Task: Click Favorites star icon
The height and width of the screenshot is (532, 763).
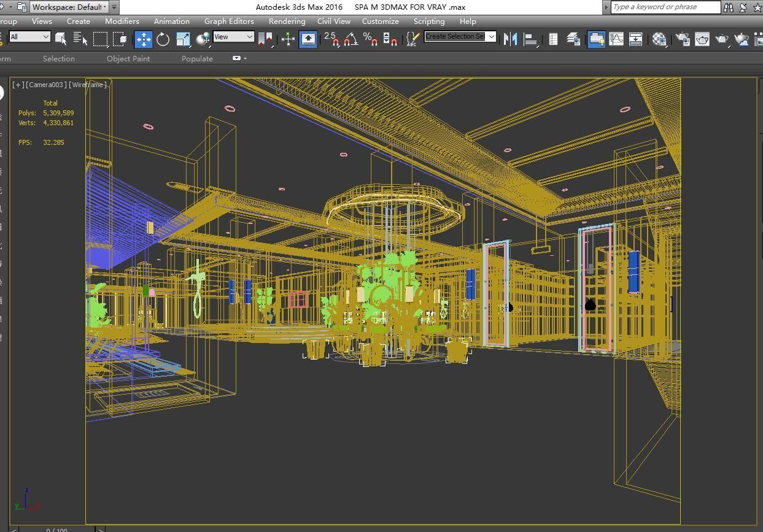Action: coord(759,7)
